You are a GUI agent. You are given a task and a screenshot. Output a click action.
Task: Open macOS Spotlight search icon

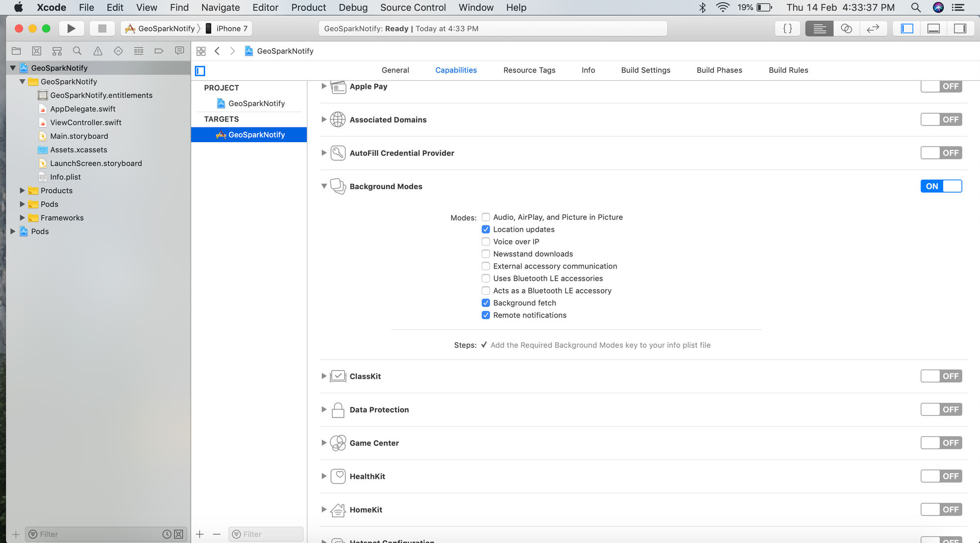click(x=915, y=7)
